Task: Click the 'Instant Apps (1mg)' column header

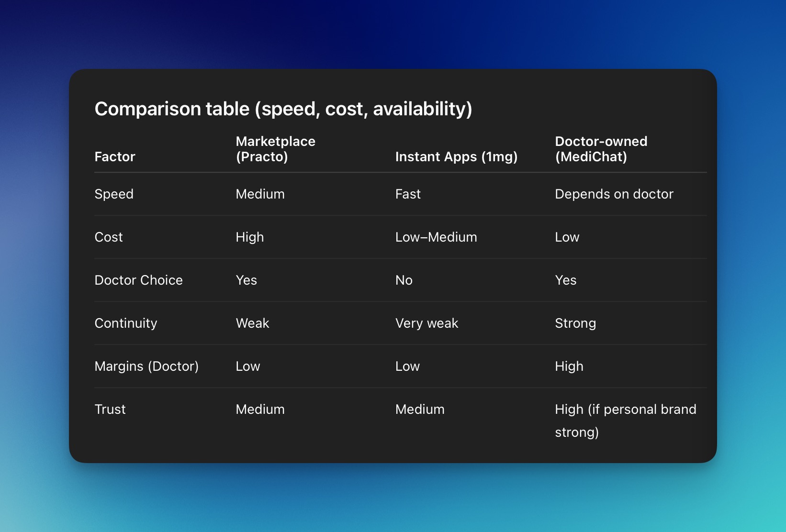Action: click(x=456, y=157)
